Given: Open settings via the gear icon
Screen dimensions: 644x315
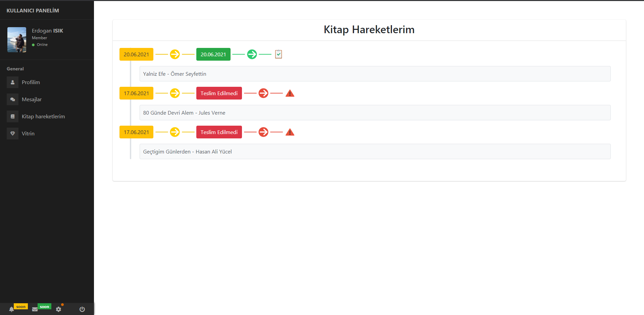Looking at the screenshot, I should click(x=59, y=309).
